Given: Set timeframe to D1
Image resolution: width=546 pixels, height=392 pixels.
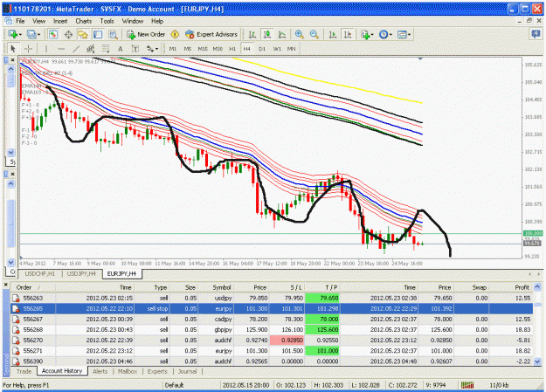Looking at the screenshot, I should [x=262, y=49].
